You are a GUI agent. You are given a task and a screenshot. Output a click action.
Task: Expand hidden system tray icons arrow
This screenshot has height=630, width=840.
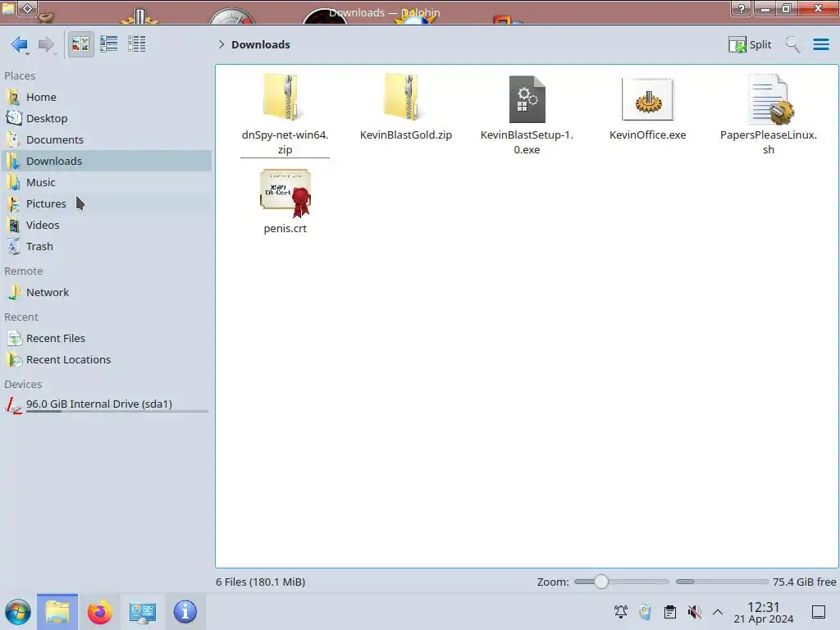click(718, 612)
